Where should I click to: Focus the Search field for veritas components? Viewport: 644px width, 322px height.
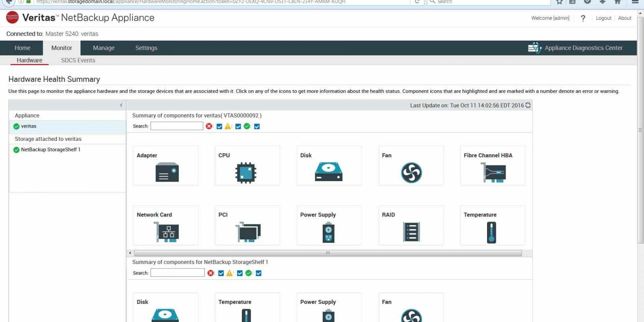[x=177, y=126]
